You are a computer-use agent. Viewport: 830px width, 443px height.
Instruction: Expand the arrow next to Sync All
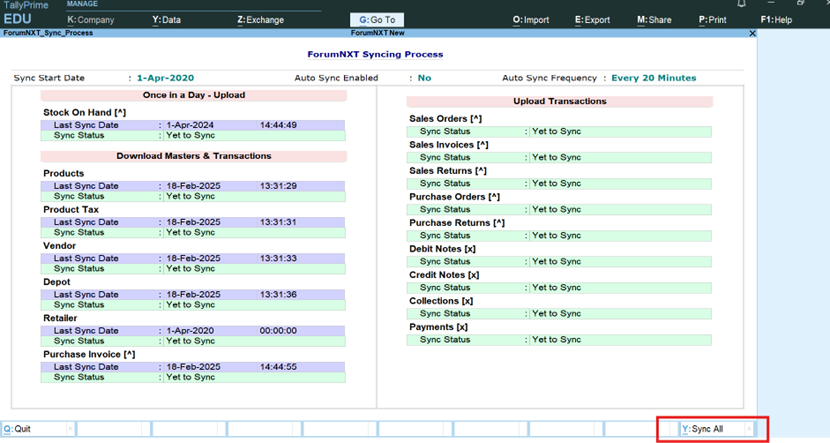749,429
